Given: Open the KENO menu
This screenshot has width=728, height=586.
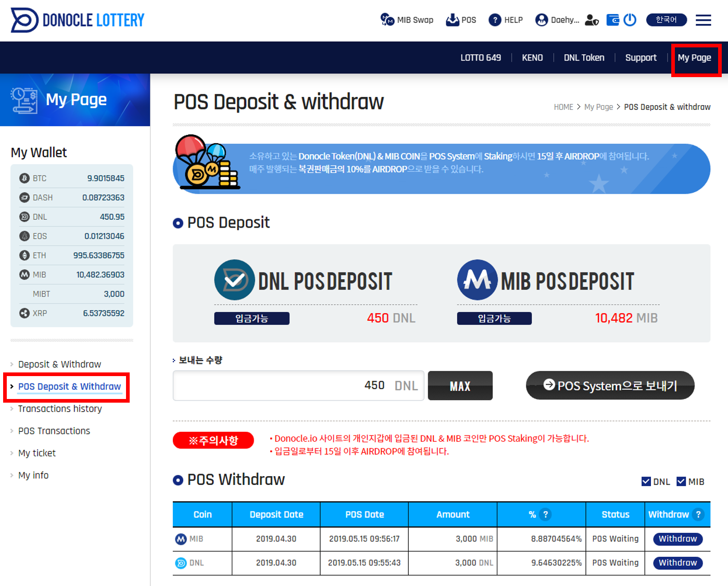Looking at the screenshot, I should point(532,58).
